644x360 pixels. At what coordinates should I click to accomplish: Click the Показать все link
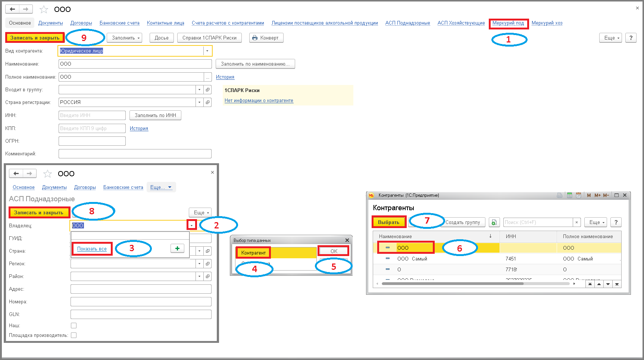click(x=92, y=249)
